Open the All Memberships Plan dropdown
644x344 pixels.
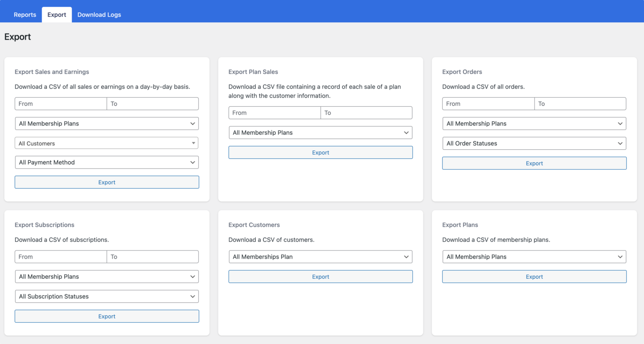[321, 257]
